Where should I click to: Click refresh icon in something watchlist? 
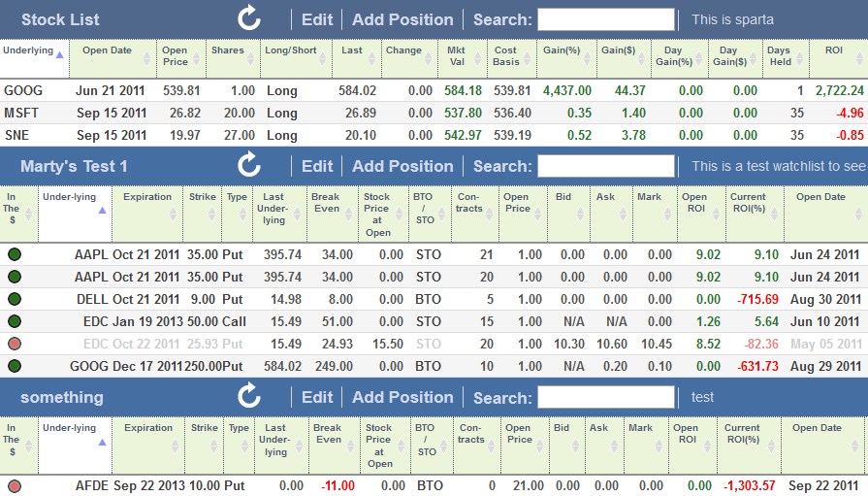pos(249,396)
